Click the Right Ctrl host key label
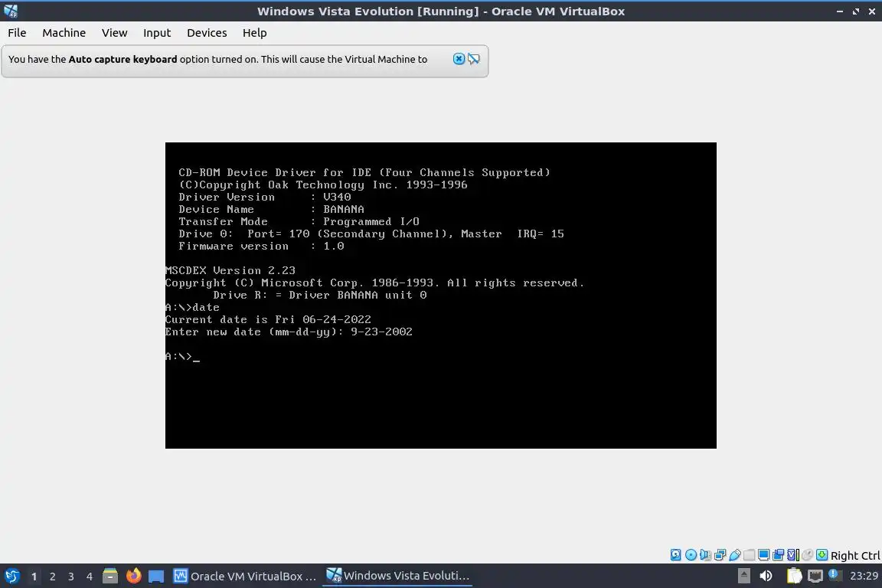 [855, 555]
